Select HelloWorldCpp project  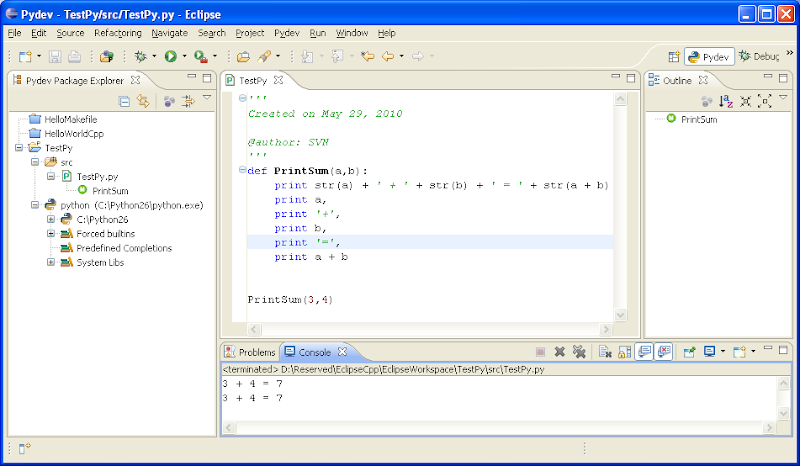pos(74,133)
